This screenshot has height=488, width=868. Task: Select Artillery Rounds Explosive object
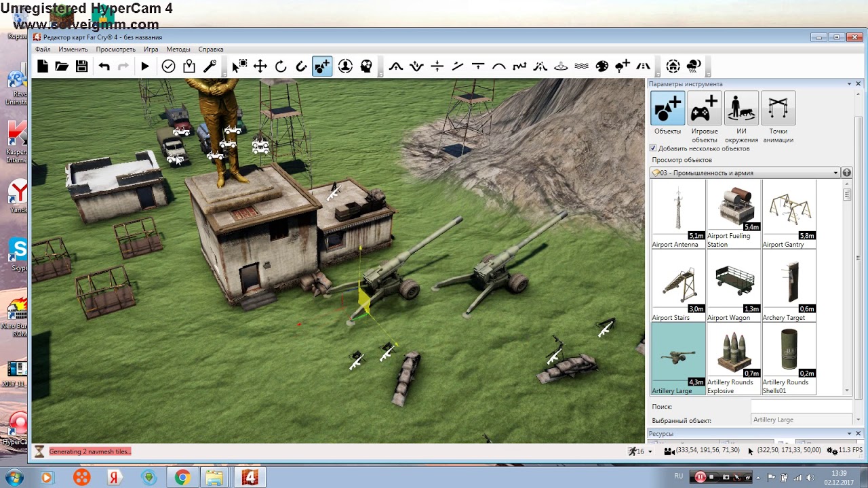[x=734, y=359]
